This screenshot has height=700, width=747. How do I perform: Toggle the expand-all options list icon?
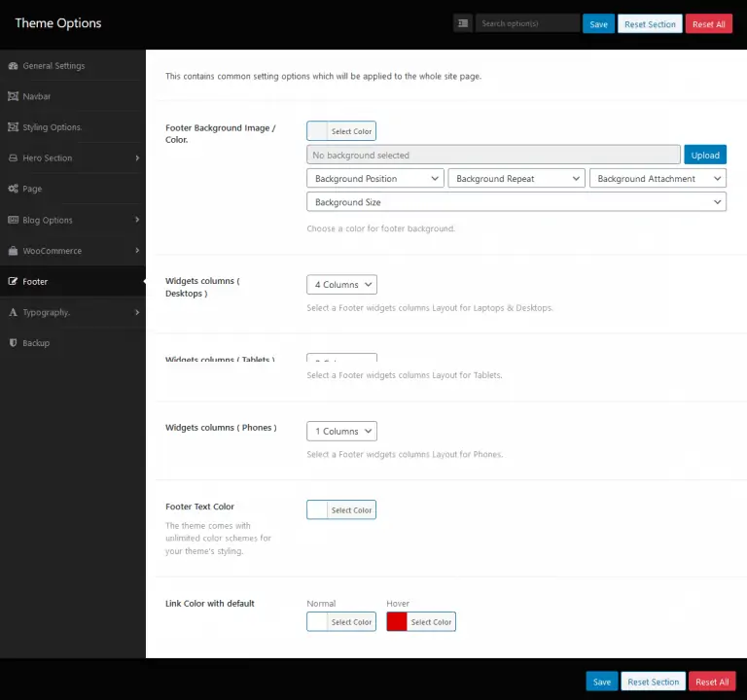(463, 23)
